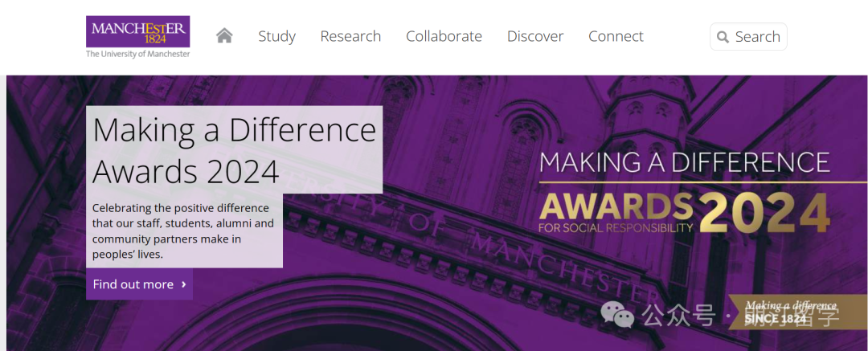The height and width of the screenshot is (351, 868).
Task: Select the Making a Difference Awards 2024 heading
Action: [x=234, y=150]
